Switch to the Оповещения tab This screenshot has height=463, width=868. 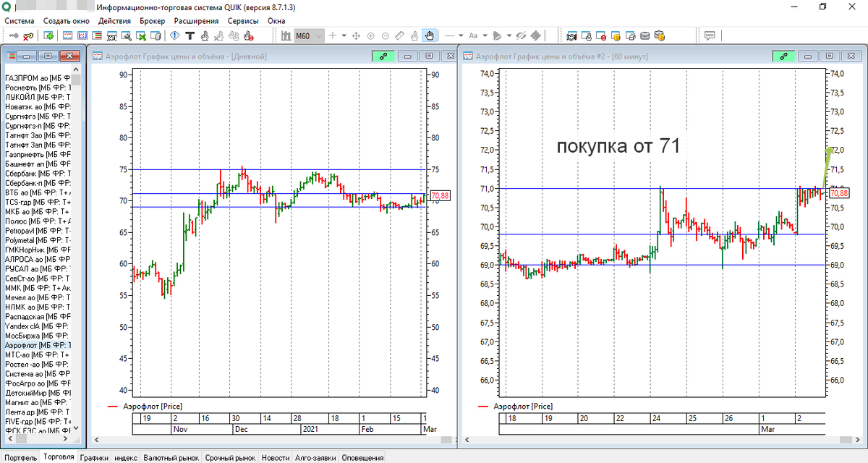click(x=362, y=457)
